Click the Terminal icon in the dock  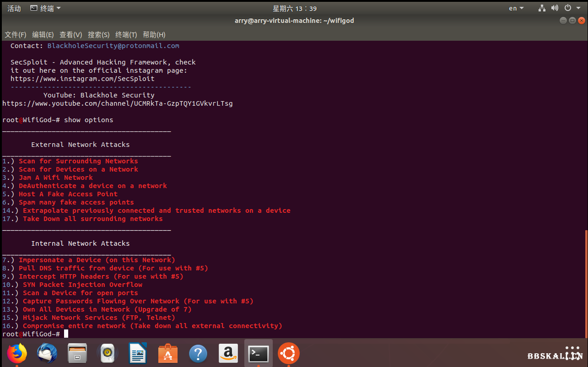click(x=259, y=353)
